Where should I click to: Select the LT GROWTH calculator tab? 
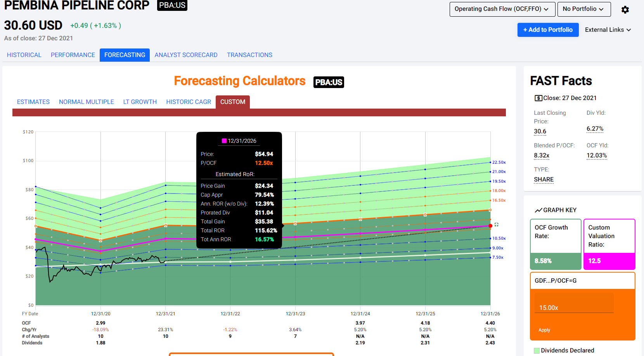[x=140, y=102]
